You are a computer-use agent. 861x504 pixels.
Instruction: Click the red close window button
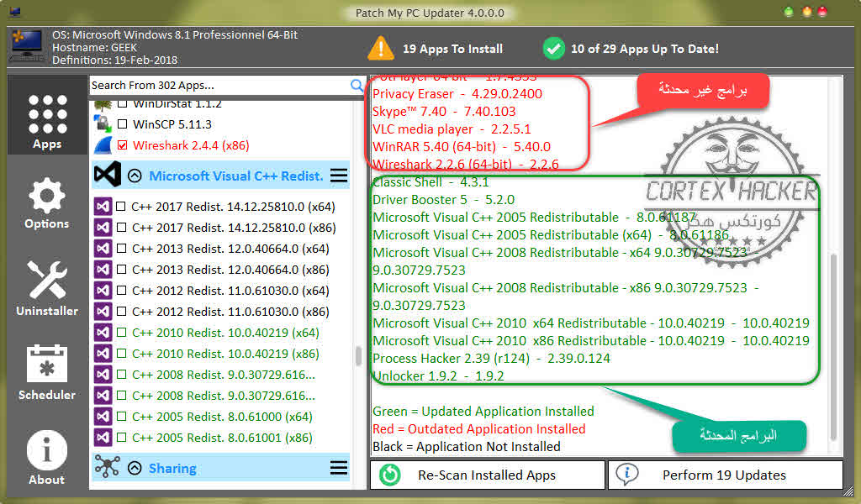[822, 12]
